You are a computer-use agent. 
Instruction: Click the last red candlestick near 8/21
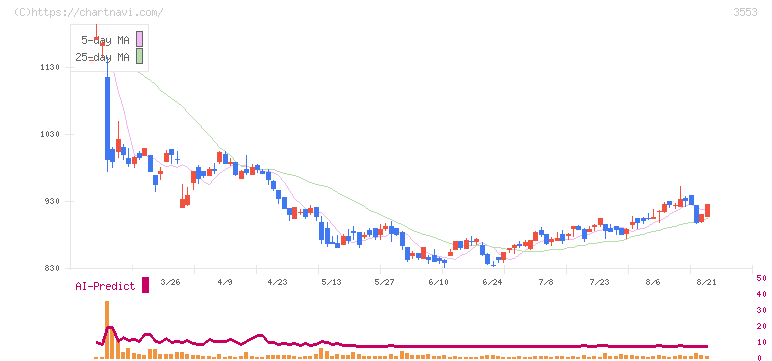pyautogui.click(x=707, y=210)
